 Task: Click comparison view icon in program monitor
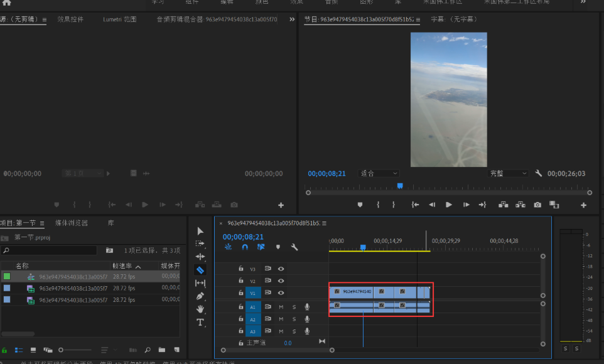click(x=554, y=205)
